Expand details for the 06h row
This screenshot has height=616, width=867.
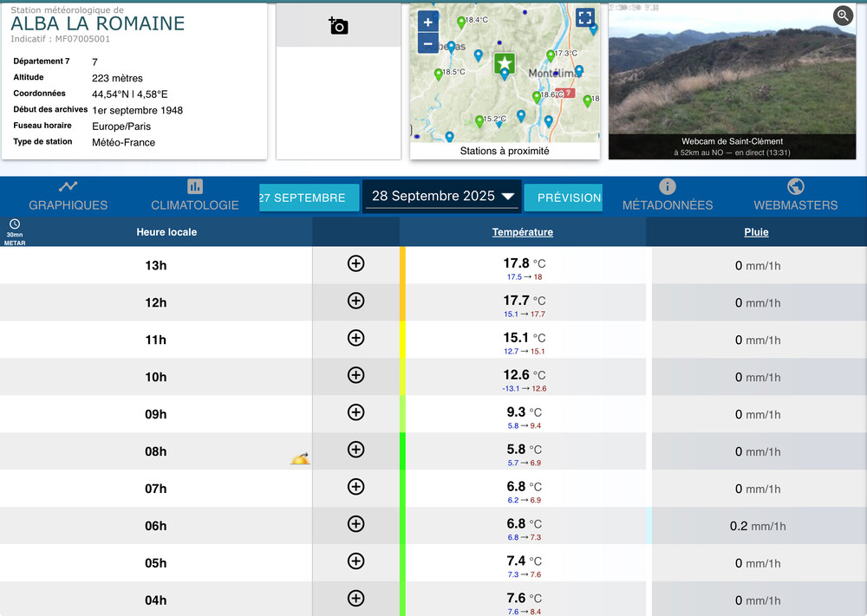click(355, 524)
